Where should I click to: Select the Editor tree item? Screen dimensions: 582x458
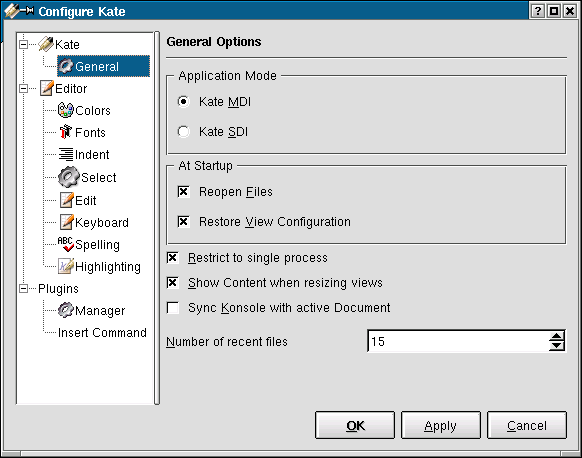pos(71,89)
